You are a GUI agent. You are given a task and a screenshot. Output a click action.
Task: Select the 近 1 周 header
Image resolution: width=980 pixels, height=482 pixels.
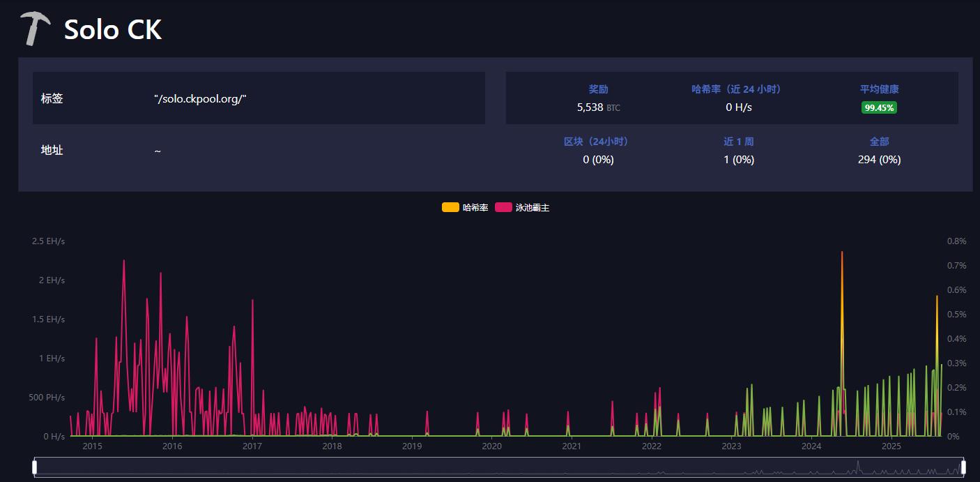[738, 142]
